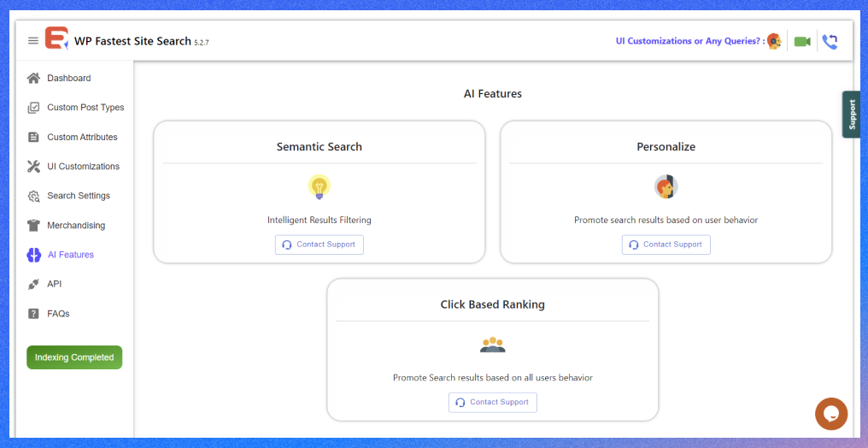This screenshot has width=868, height=448.
Task: Open the support agent avatar icon
Action: pyautogui.click(x=774, y=41)
